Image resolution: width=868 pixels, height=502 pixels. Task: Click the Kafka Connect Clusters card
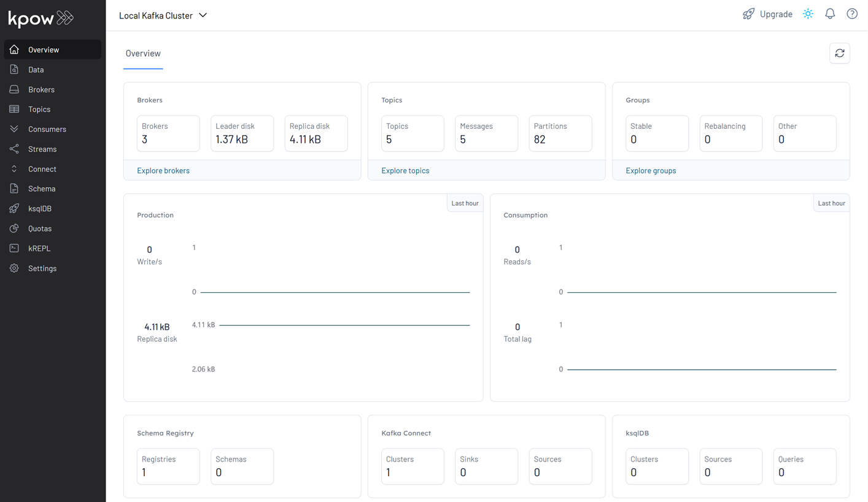pyautogui.click(x=413, y=466)
